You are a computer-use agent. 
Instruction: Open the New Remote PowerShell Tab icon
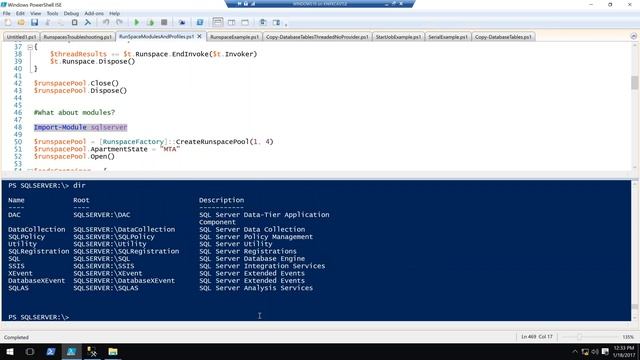(x=182, y=22)
